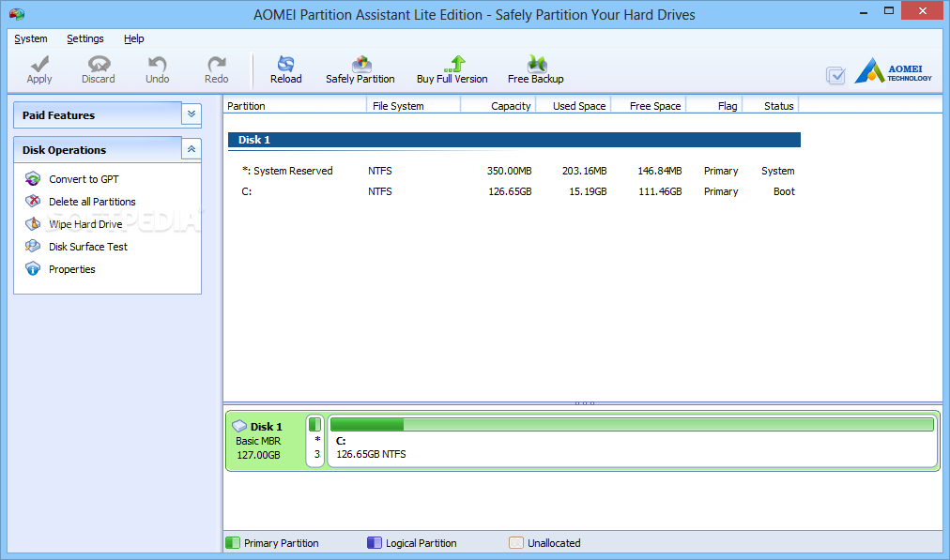Select the small System Reserved block in disk map
This screenshot has width=950, height=560.
coord(315,441)
